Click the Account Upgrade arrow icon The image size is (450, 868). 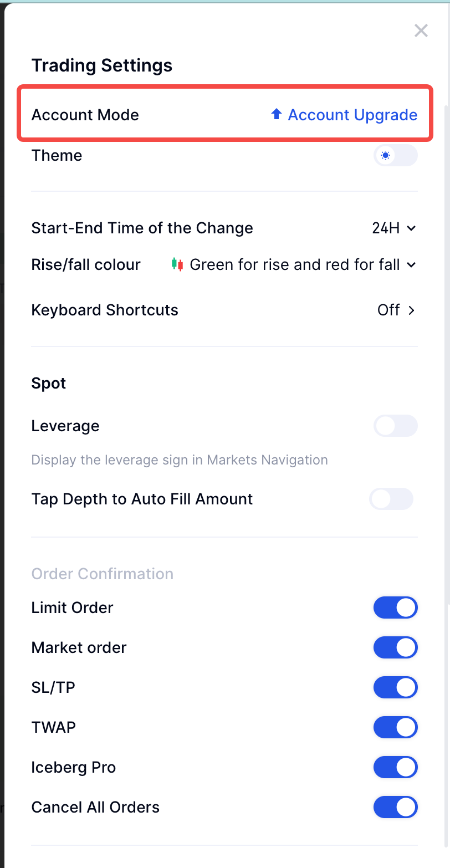[x=276, y=114]
